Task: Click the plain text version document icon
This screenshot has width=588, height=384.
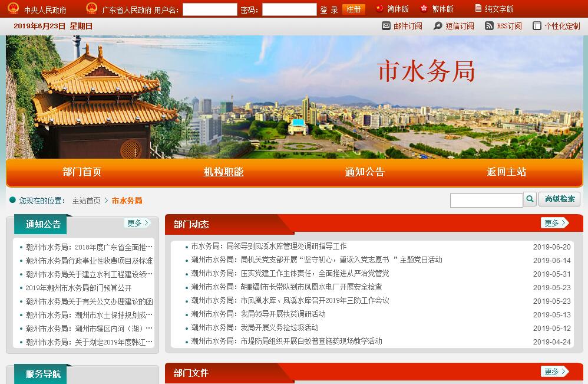Action: 478,9
